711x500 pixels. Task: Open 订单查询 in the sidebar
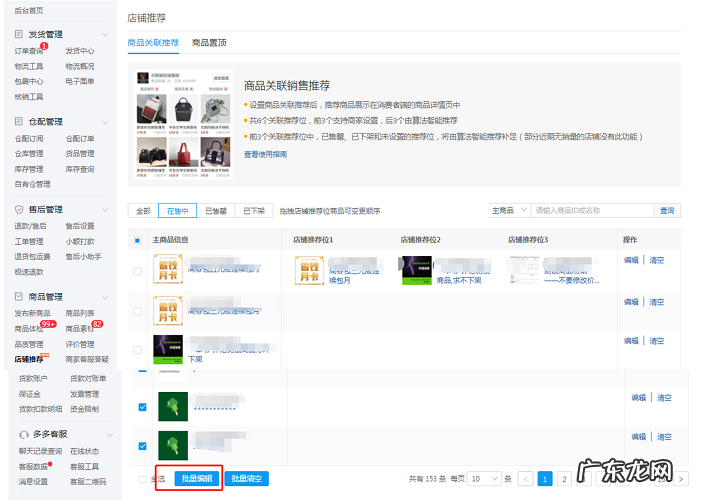28,51
